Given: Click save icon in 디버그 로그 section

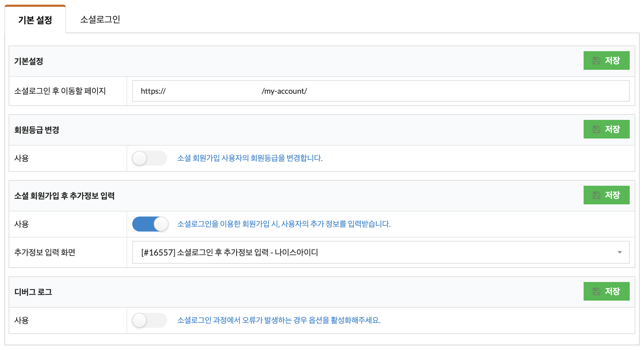Looking at the screenshot, I should click(596, 291).
